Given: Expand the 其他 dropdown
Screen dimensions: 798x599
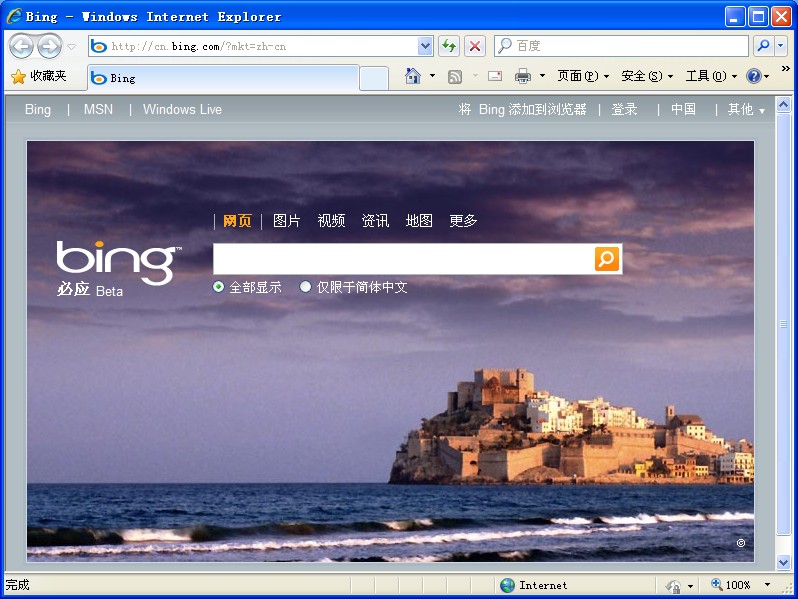Looking at the screenshot, I should pyautogui.click(x=746, y=109).
